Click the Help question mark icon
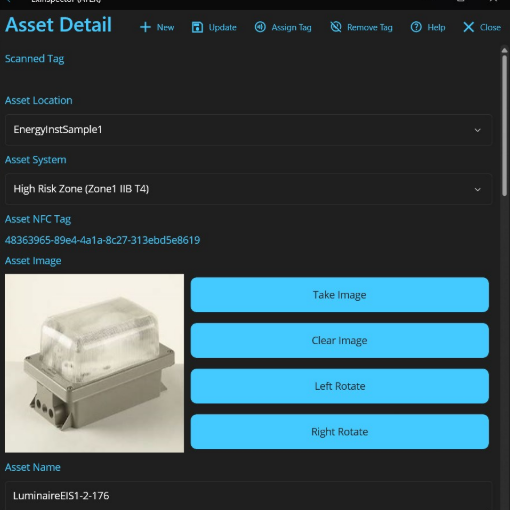 pos(416,27)
